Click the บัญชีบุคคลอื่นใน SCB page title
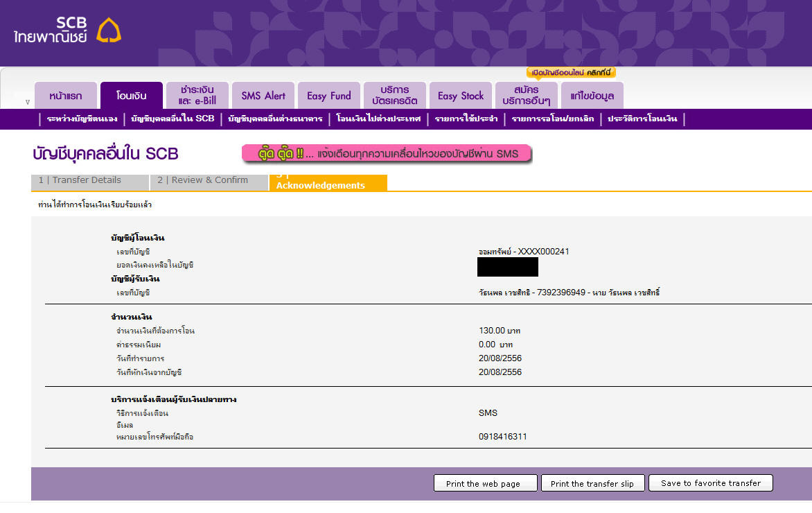The image size is (812, 513). coord(105,154)
